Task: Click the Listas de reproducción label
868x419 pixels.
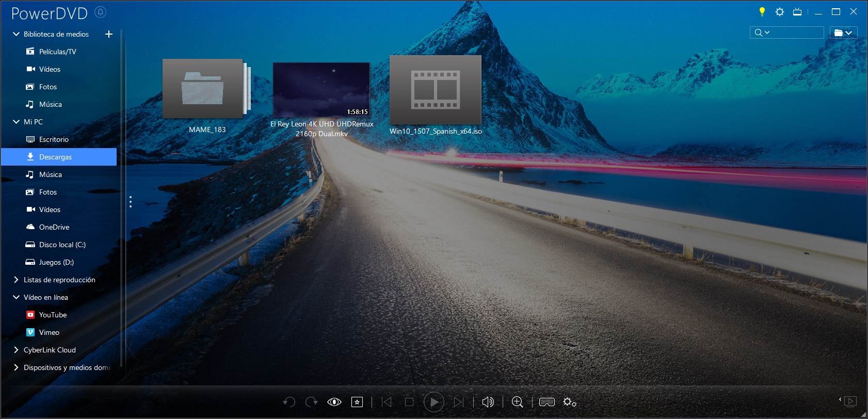Action: point(59,280)
